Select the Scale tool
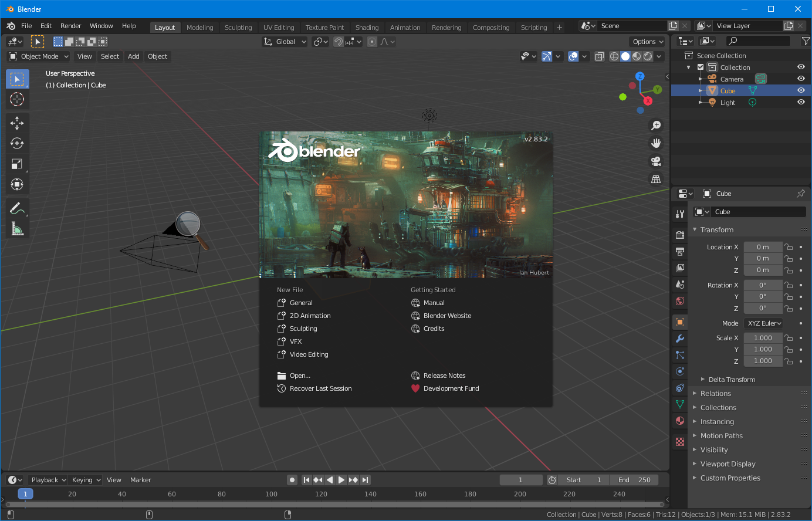This screenshot has height=521, width=812. click(17, 164)
